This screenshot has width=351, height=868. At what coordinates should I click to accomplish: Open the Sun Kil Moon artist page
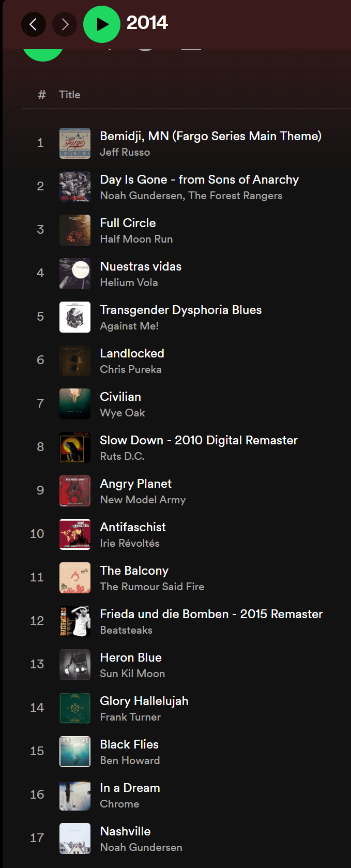pos(132,674)
